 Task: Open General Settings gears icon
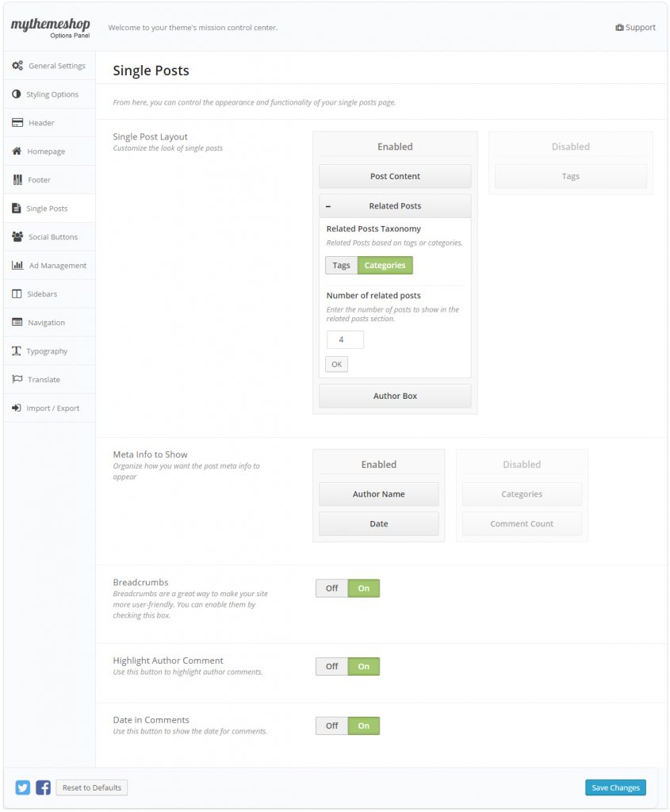(x=17, y=66)
